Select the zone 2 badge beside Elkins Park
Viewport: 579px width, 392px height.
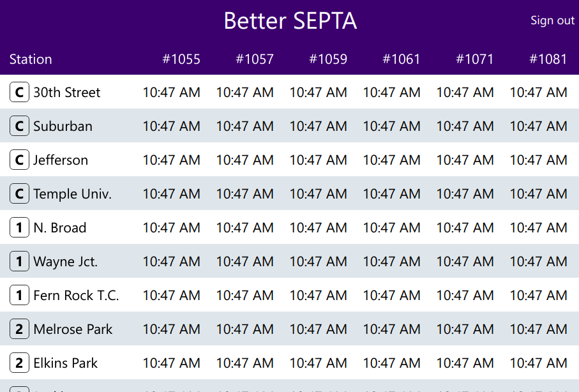coord(19,363)
